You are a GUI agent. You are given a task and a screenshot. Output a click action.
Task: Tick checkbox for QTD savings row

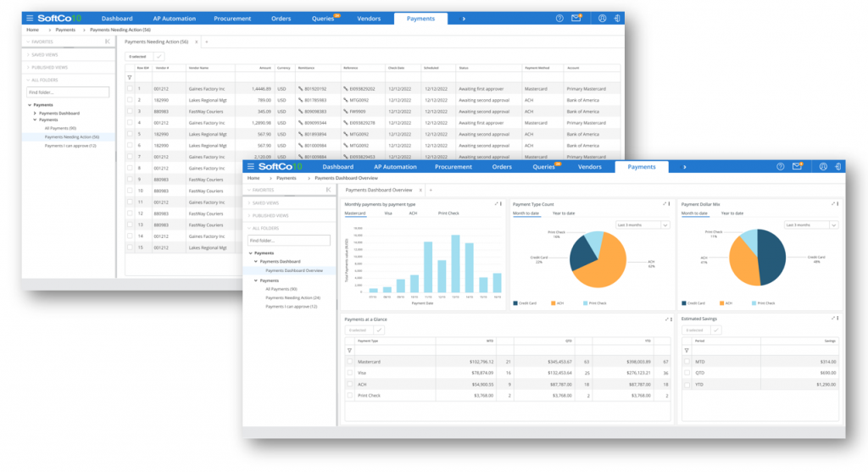click(687, 373)
